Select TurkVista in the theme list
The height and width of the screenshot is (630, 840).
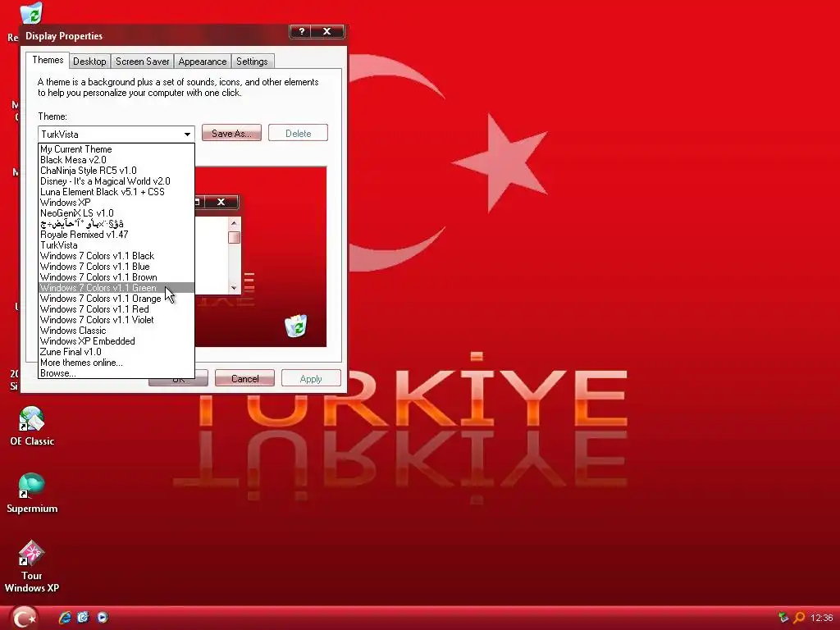coord(116,245)
